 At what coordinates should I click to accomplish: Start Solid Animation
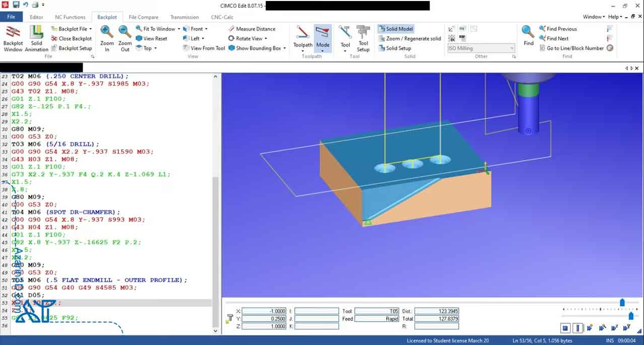click(36, 38)
